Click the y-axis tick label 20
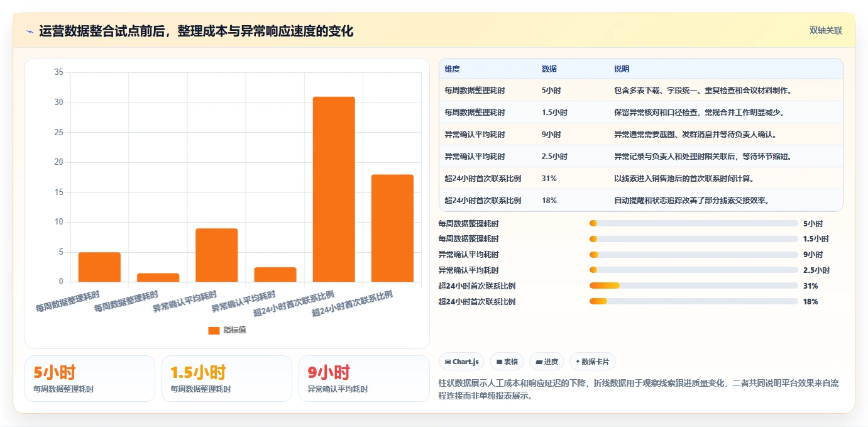Viewport: 868px width, 427px height. [x=58, y=162]
